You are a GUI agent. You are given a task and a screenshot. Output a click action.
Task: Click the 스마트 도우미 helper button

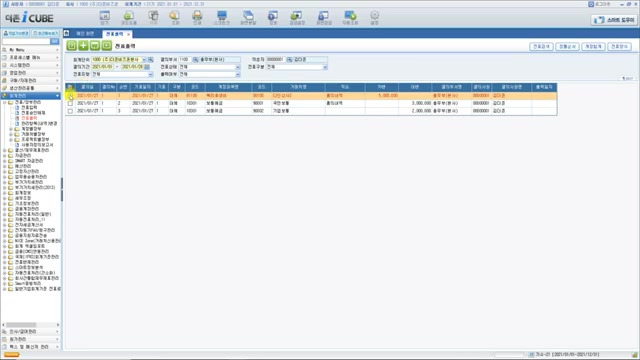tap(614, 20)
